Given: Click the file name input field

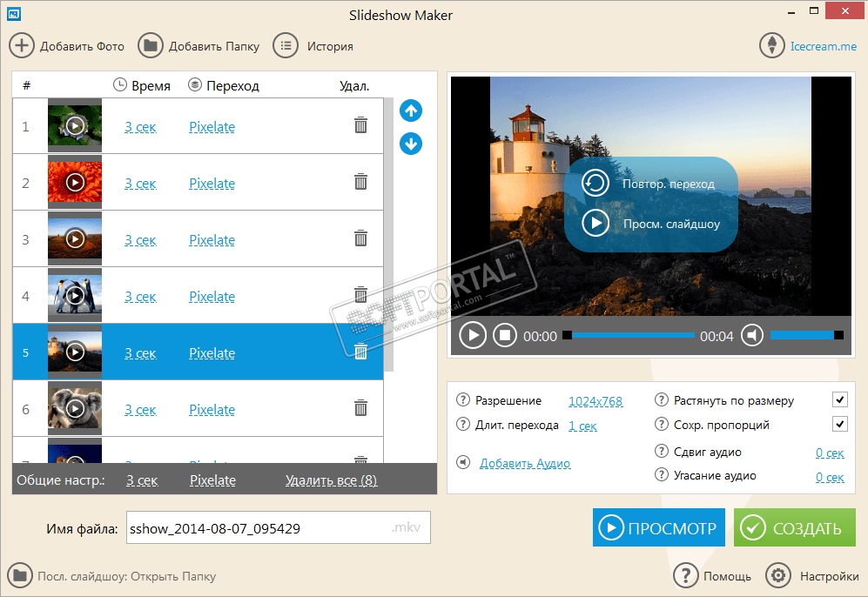Looking at the screenshot, I should [x=279, y=527].
